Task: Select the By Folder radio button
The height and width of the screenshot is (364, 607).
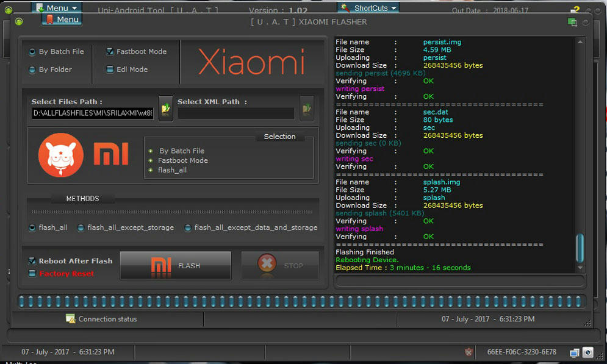Action: [x=51, y=70]
